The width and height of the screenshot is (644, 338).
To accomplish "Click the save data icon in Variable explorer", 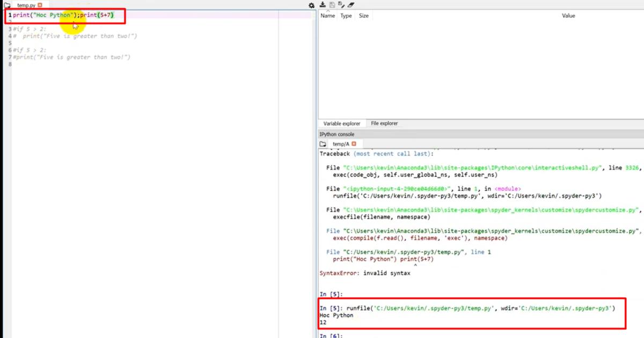I will point(332,5).
